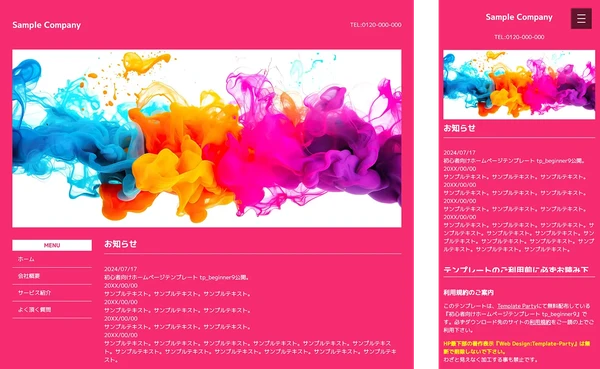Open the Template Party link in mobile view
Image resolution: width=600 pixels, height=369 pixels.
[517, 306]
